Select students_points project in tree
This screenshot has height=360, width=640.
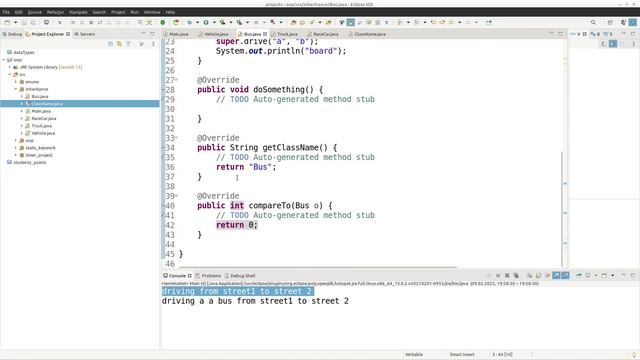[x=29, y=162]
